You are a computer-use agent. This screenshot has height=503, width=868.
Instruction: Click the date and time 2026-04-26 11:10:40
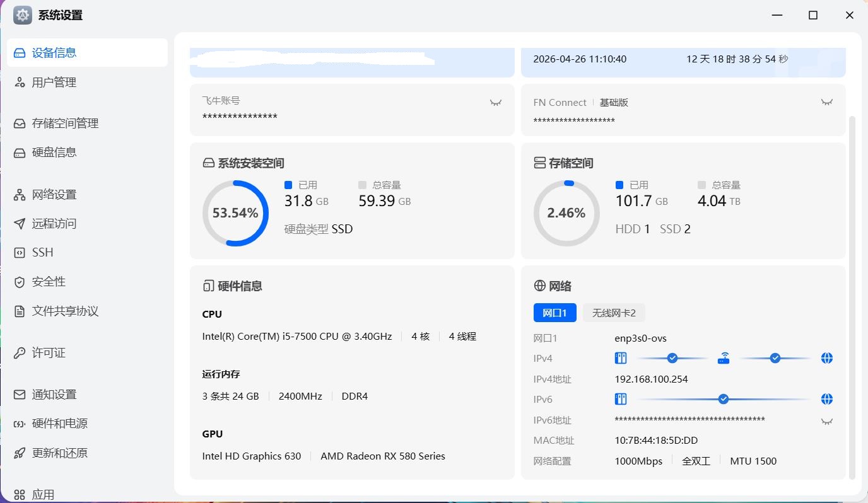[x=580, y=59]
